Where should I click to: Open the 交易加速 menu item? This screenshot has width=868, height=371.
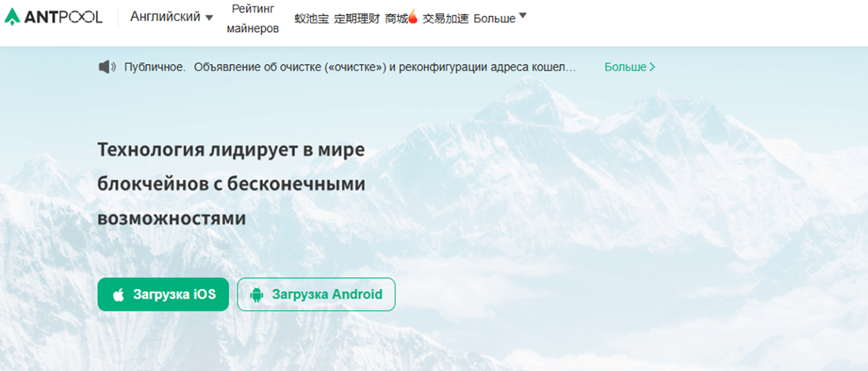click(445, 18)
